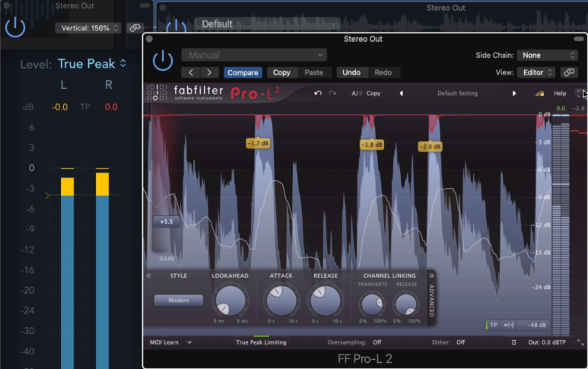The height and width of the screenshot is (369, 588).
Task: Click the Channel Linking Release knob
Action: [x=405, y=304]
